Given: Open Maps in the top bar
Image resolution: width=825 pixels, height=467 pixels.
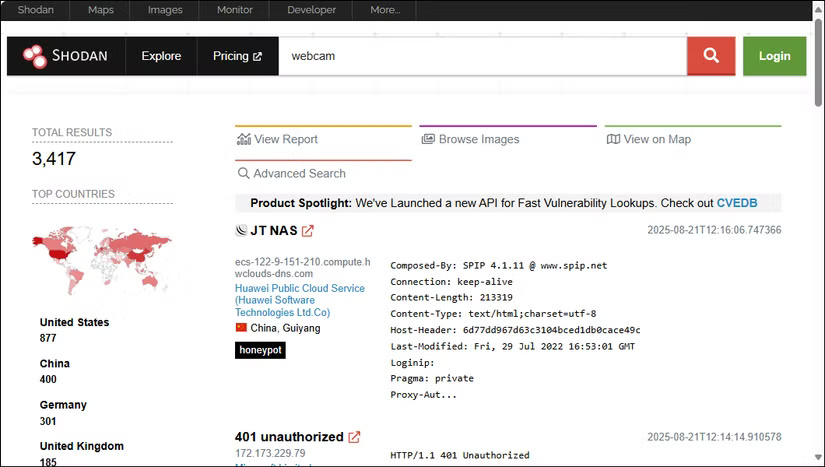Looking at the screenshot, I should pyautogui.click(x=100, y=10).
